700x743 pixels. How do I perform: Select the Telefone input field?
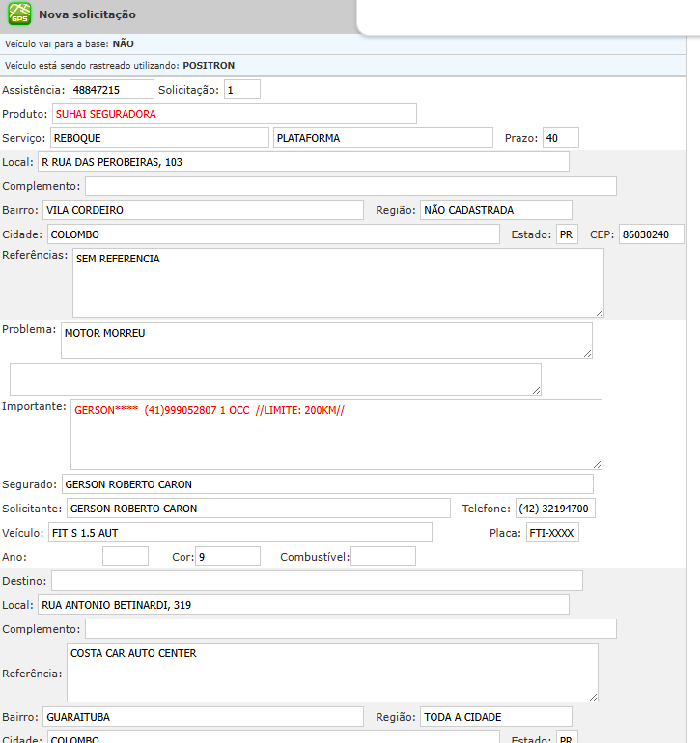point(555,509)
